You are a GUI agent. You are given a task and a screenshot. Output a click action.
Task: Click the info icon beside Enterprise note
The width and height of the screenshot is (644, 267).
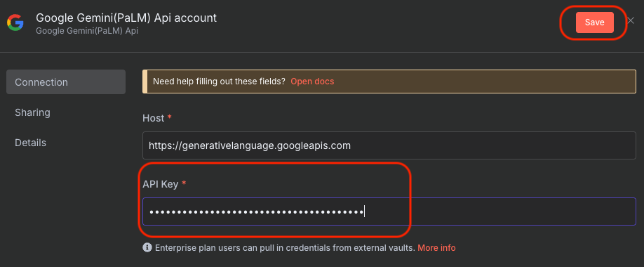[x=147, y=247]
